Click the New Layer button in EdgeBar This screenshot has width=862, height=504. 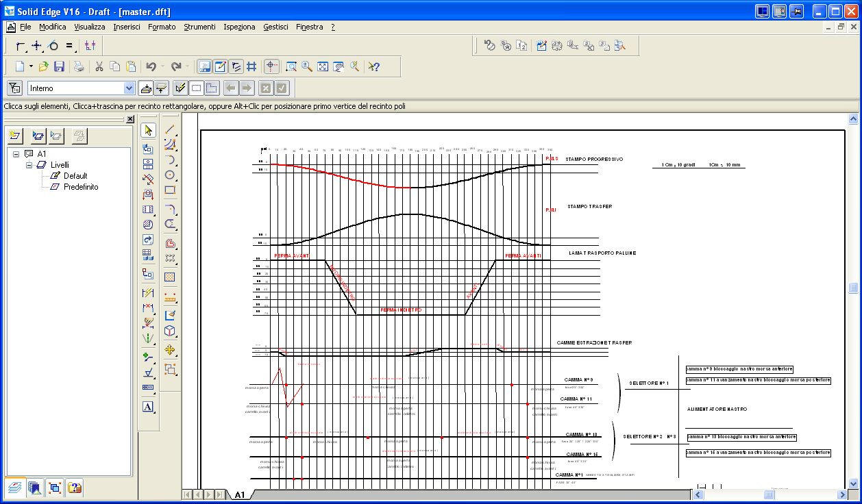[15, 136]
